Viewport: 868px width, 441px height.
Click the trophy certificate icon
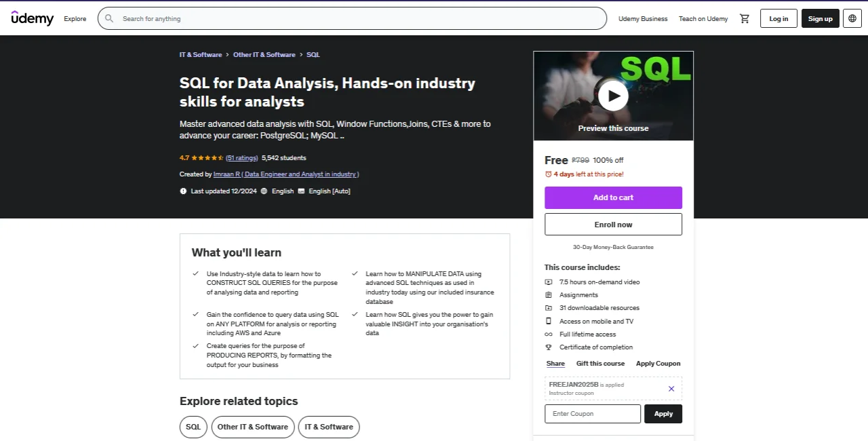point(549,347)
